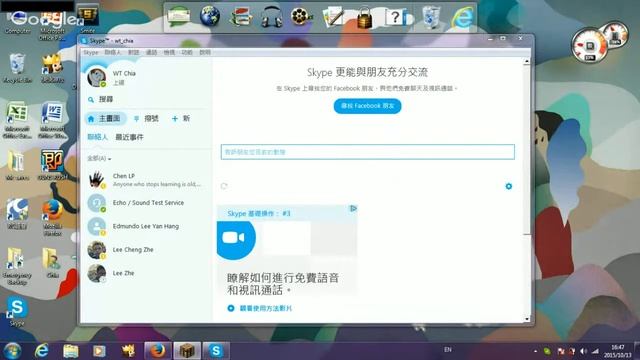
Task: Open the notepad and pencil icon in top dock
Action: [x=333, y=17]
